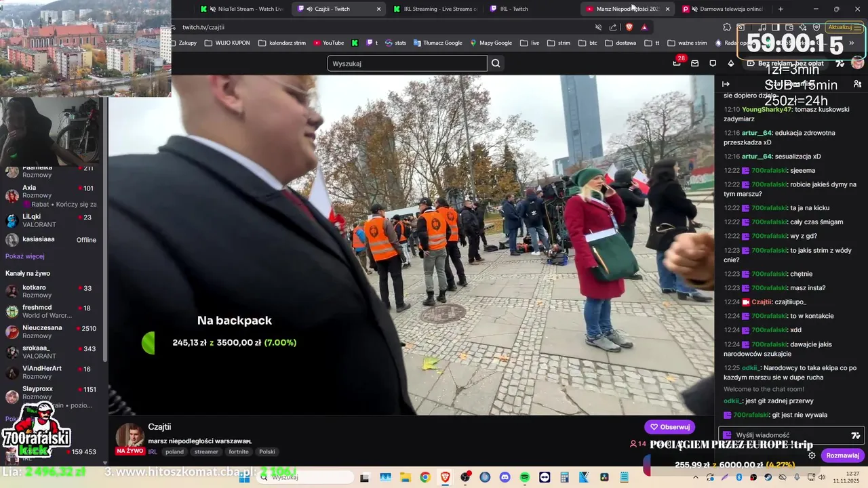Open offline channel kasiasiaaa

point(53,240)
